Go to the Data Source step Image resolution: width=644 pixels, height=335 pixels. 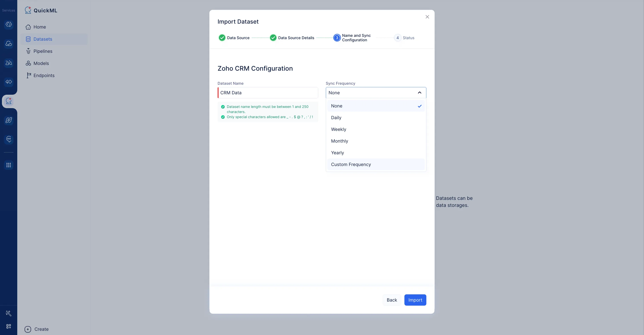pos(234,38)
